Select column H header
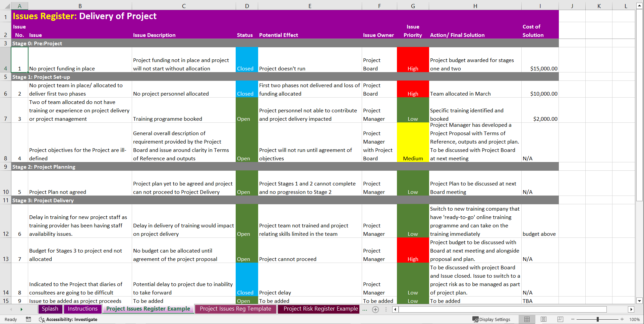 coord(475,6)
